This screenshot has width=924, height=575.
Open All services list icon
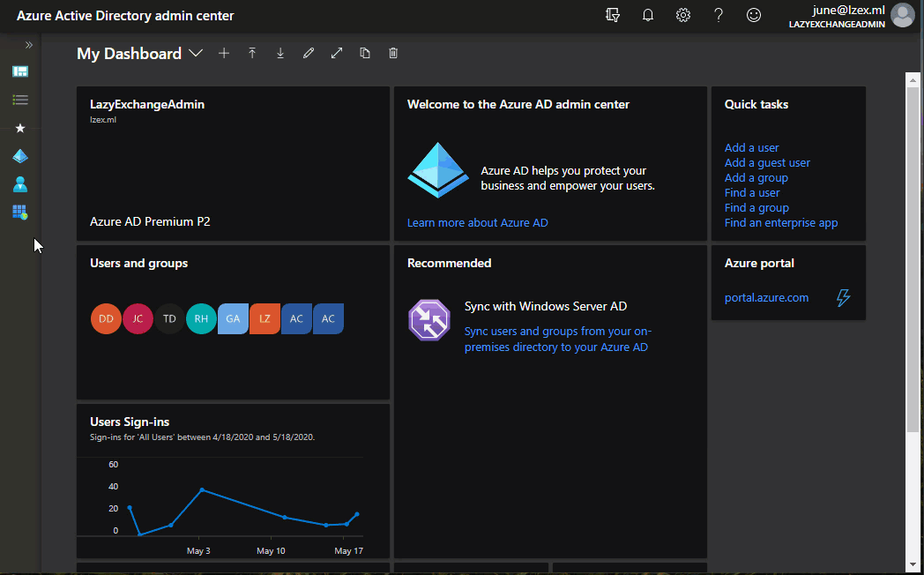[x=20, y=100]
